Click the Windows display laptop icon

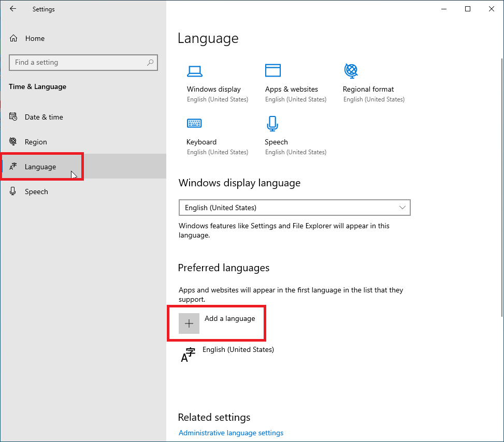(195, 71)
